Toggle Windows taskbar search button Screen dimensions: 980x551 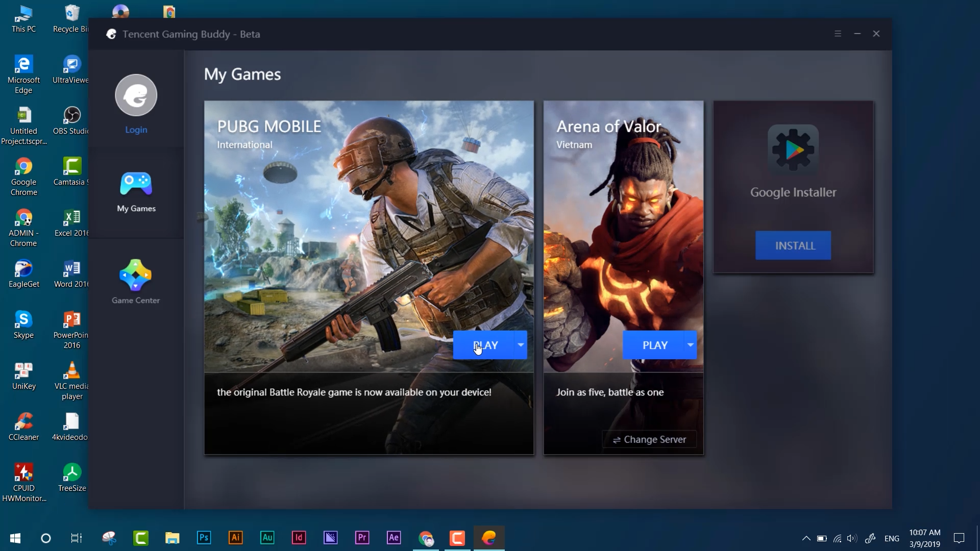pos(46,538)
